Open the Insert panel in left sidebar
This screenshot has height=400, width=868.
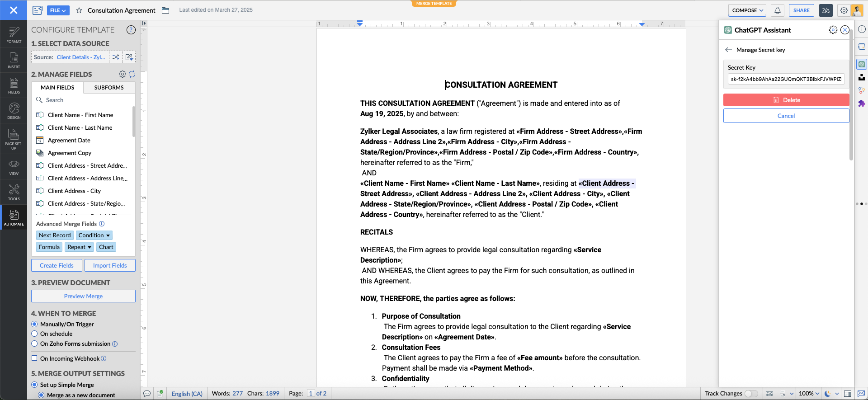(14, 60)
